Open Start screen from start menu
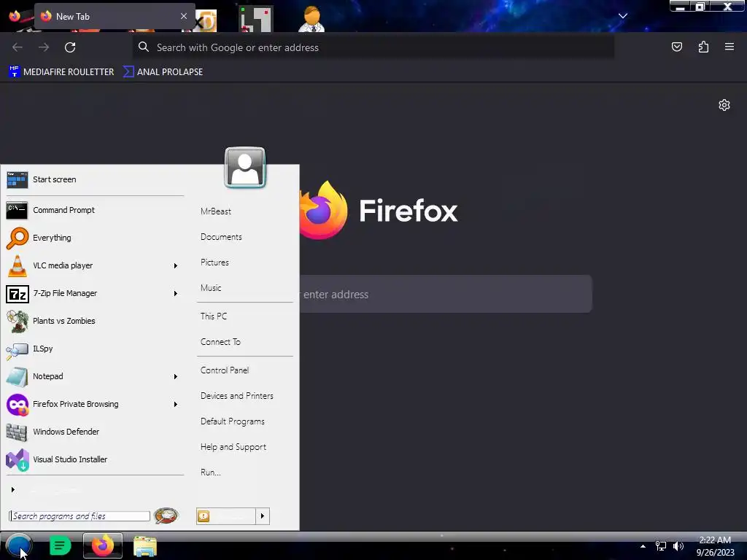Screen dimensions: 747x560 (95, 179)
